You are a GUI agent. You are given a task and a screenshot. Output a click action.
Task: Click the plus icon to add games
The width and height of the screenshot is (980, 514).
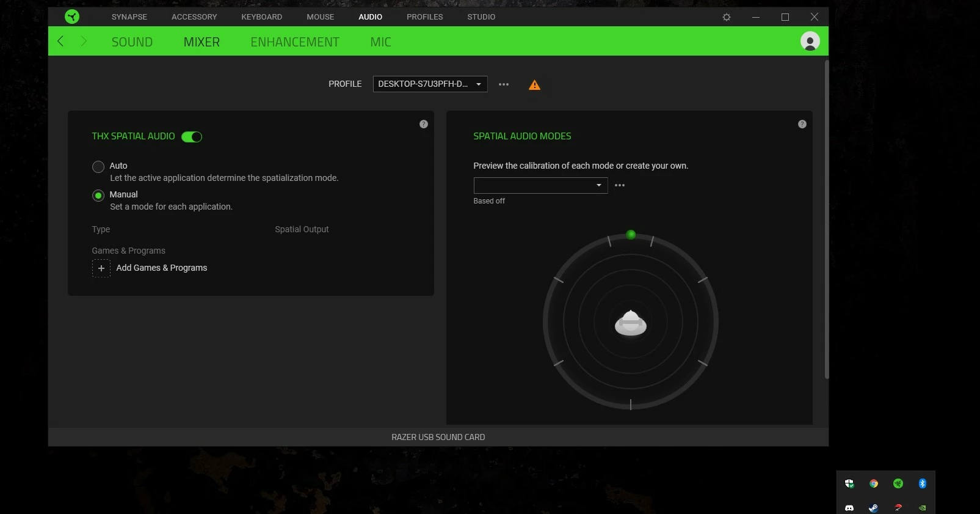tap(101, 268)
